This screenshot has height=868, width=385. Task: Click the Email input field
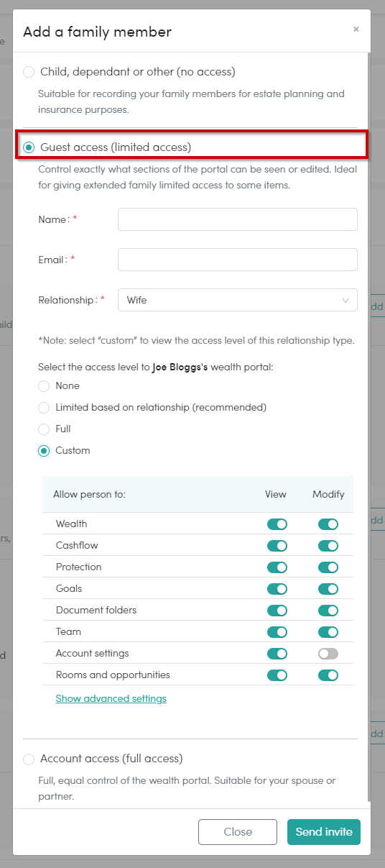coord(238,260)
